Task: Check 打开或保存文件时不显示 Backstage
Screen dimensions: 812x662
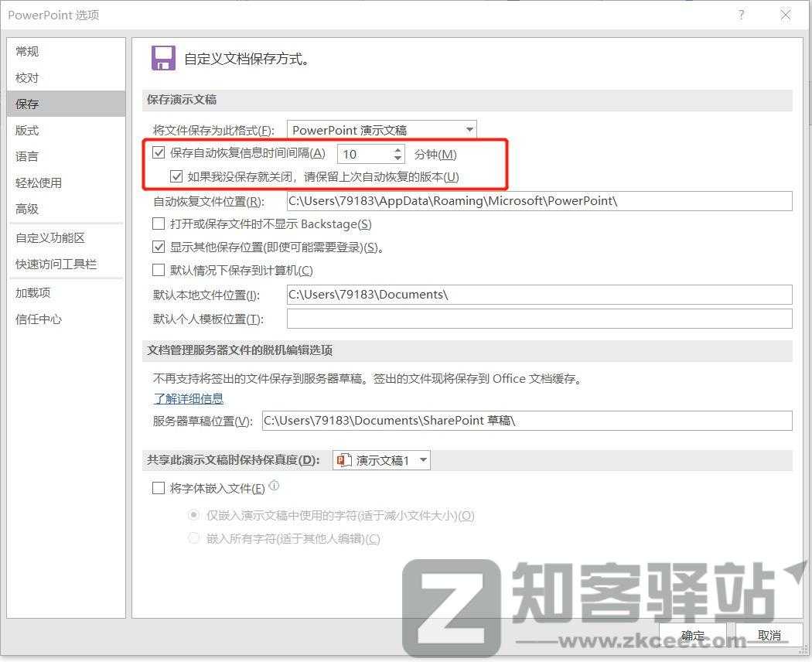Action: 159,224
